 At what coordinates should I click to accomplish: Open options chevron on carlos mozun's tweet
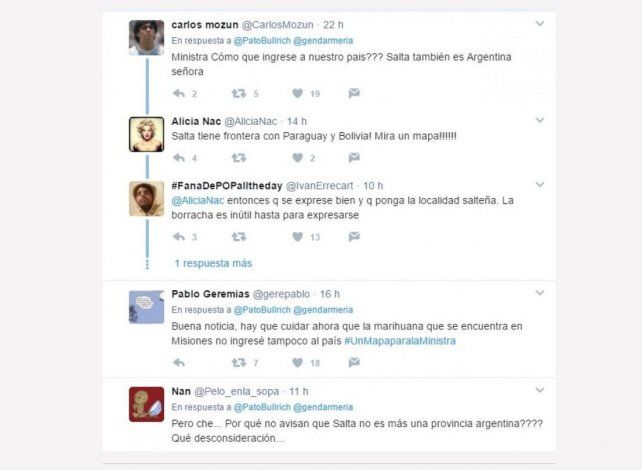pyautogui.click(x=540, y=24)
